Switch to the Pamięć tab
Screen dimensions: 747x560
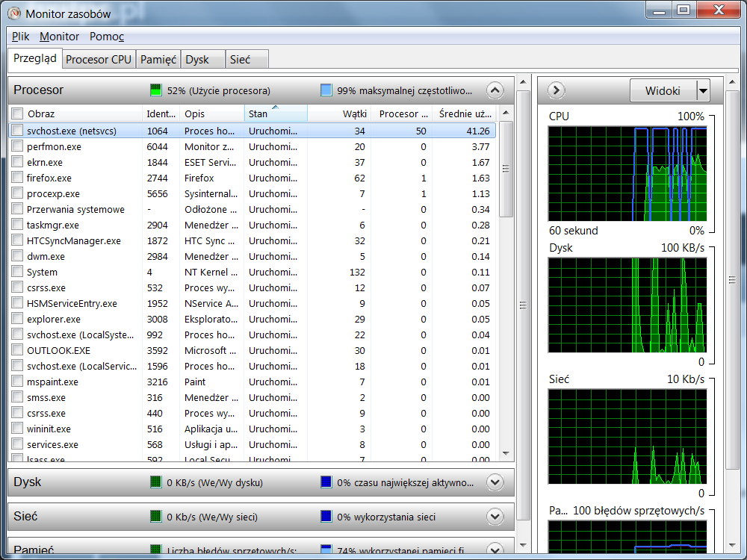(158, 60)
